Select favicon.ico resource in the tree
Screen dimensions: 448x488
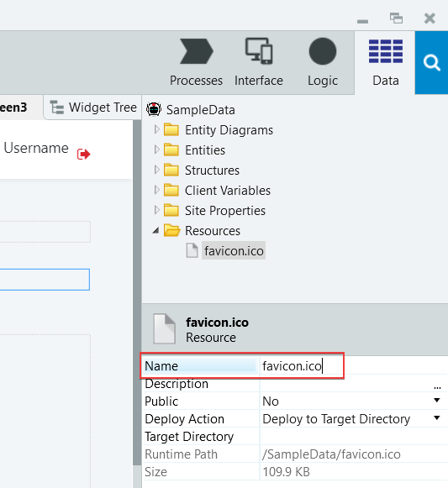click(x=234, y=250)
